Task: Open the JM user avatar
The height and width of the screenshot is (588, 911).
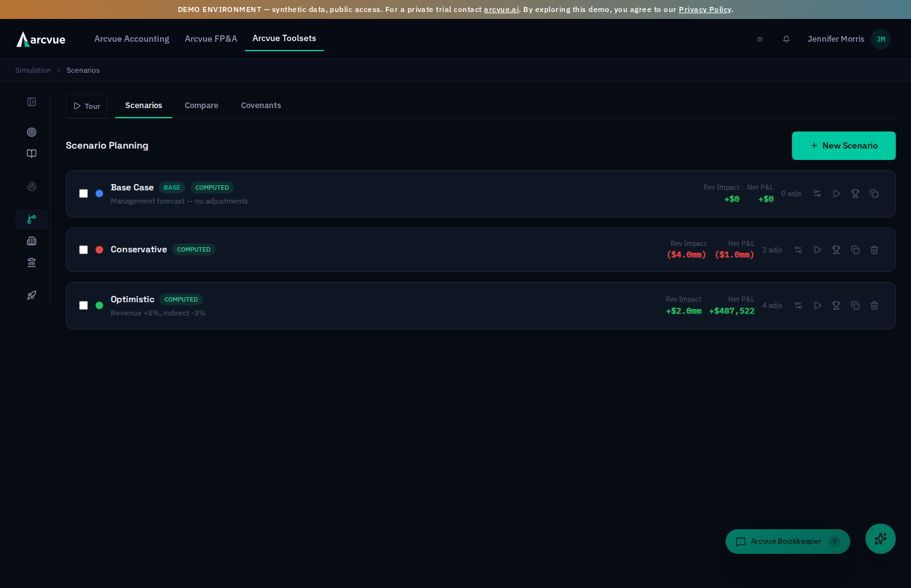Action: [881, 39]
